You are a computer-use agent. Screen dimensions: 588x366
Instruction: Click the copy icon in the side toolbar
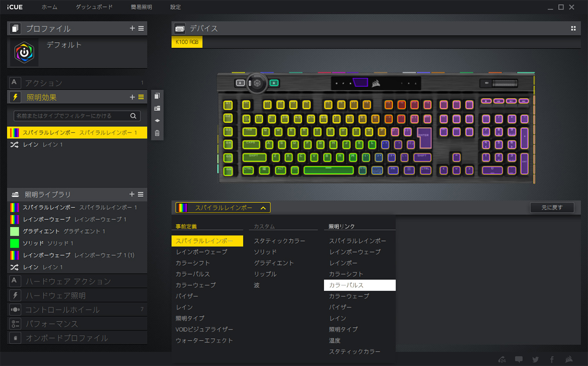coord(157,96)
